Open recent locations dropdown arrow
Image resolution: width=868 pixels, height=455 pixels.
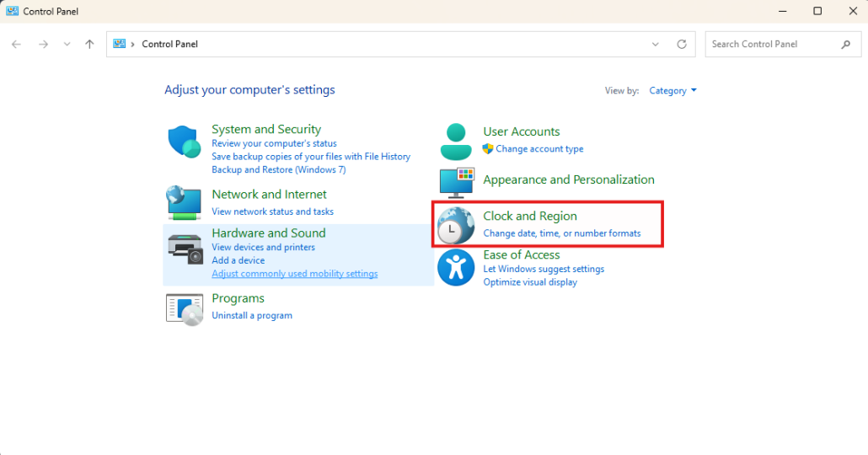click(67, 44)
